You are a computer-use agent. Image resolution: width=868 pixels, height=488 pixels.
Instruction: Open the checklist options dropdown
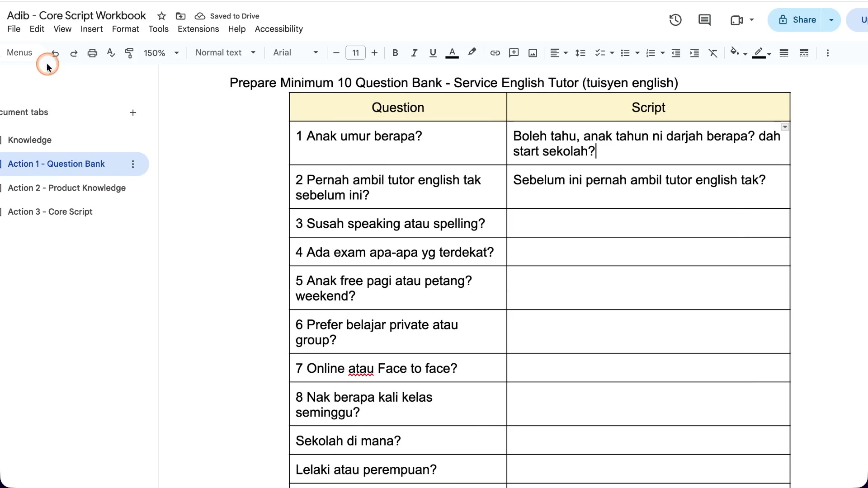(612, 53)
